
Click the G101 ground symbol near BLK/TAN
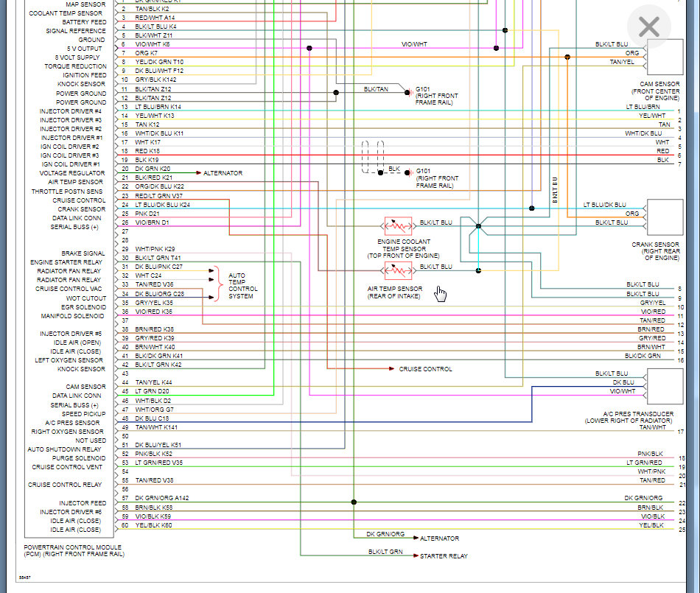[x=408, y=93]
